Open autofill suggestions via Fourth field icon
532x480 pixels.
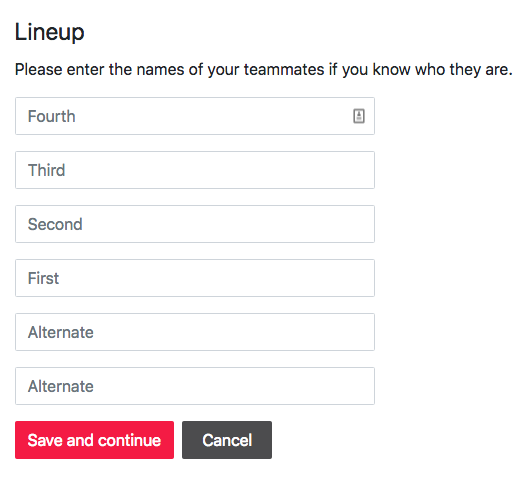[359, 116]
